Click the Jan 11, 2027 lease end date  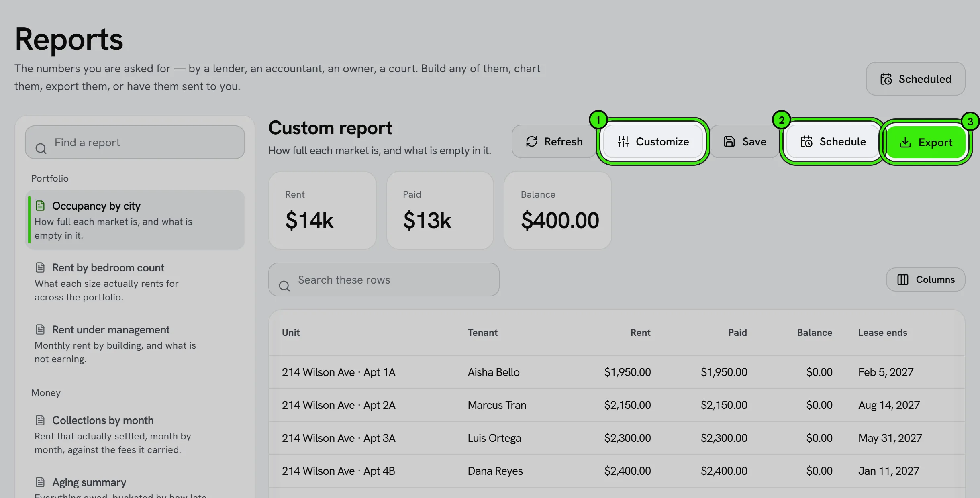coord(888,471)
